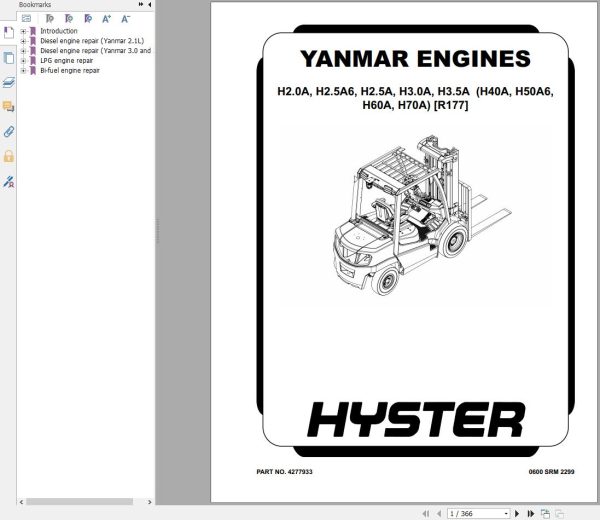Expand the Introduction bookmark

(23, 31)
